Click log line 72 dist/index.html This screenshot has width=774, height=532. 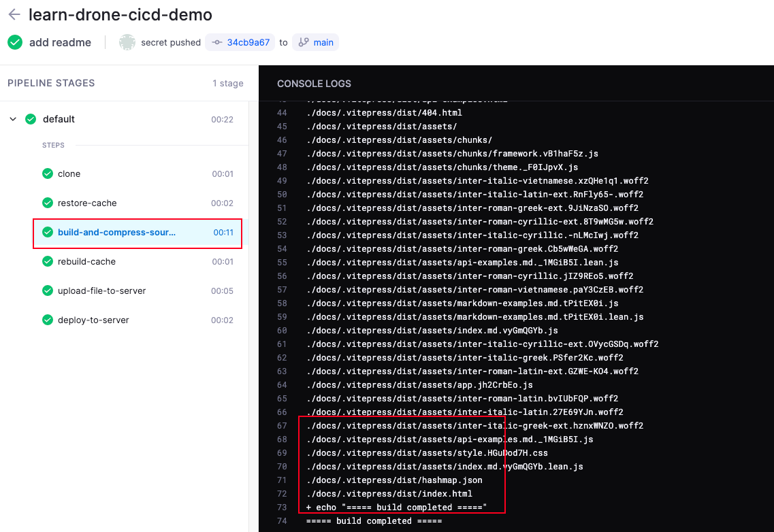pos(389,493)
